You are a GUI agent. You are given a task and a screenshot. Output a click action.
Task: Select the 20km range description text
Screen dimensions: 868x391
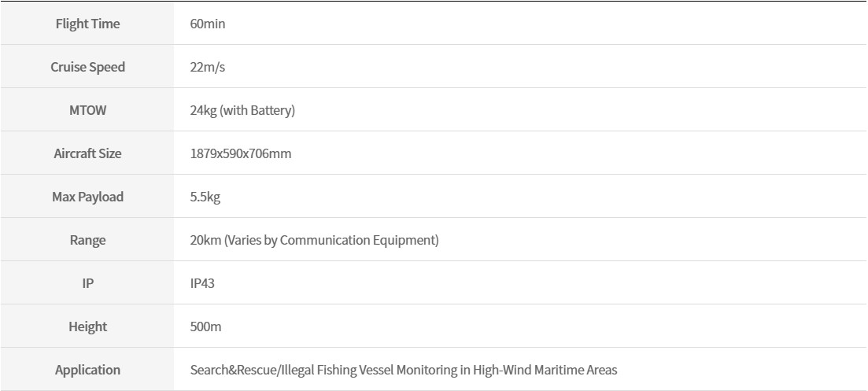[x=315, y=240]
